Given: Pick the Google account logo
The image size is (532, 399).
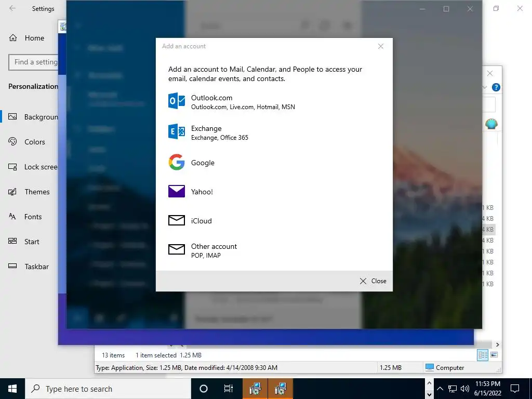Looking at the screenshot, I should pyautogui.click(x=177, y=162).
